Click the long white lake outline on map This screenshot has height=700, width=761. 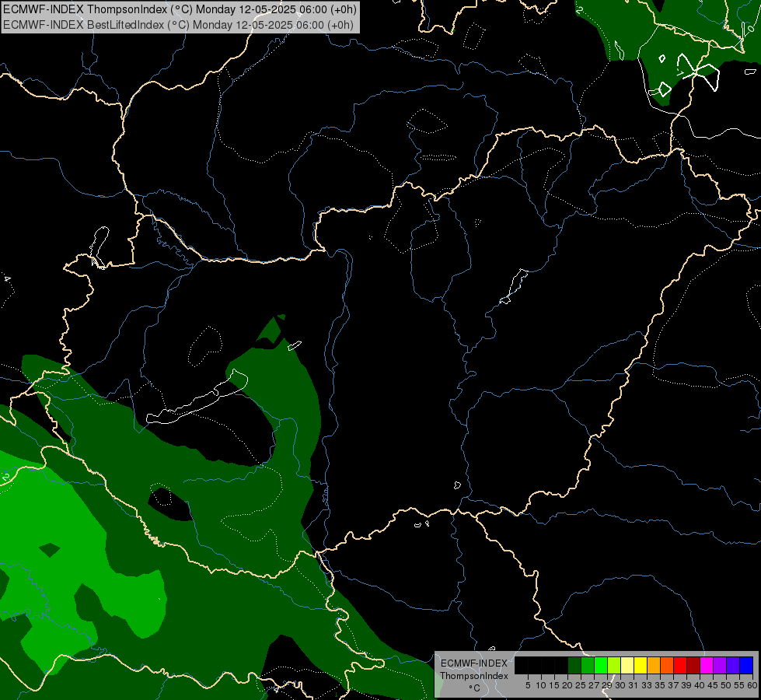(x=197, y=397)
